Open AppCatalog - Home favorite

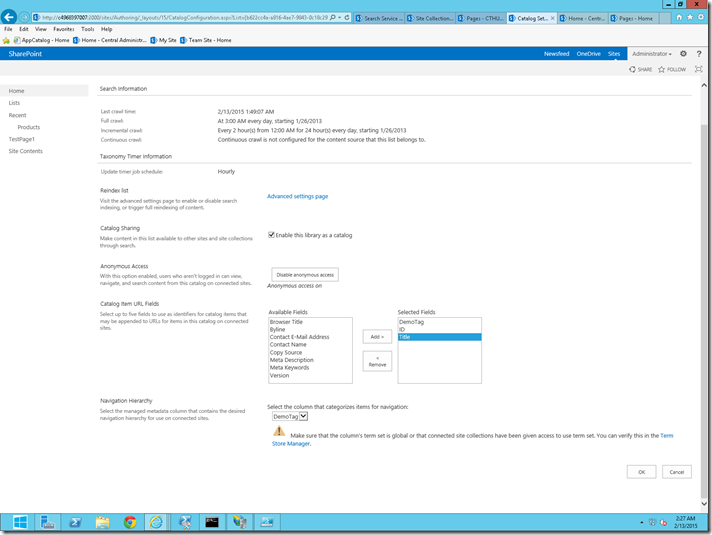[x=41, y=40]
